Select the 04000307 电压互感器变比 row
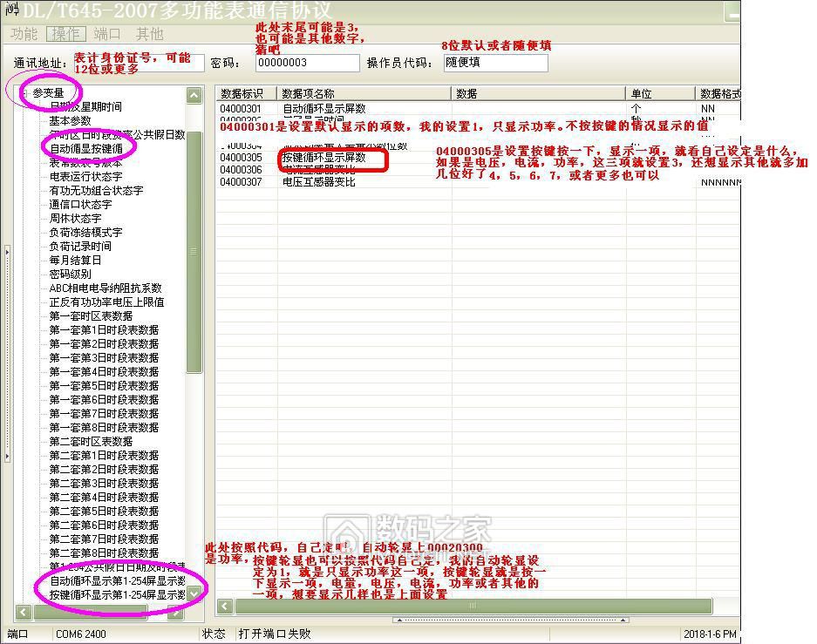 [x=318, y=182]
